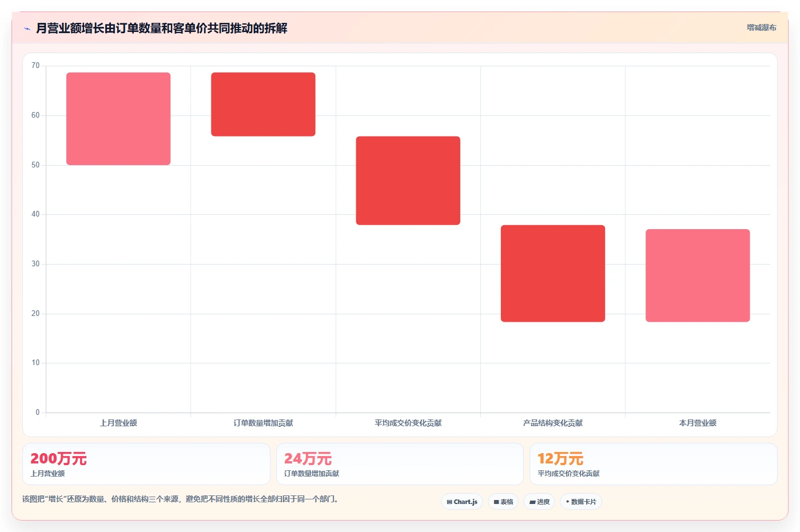Click the x-axis label 上月营业额
The width and height of the screenshot is (800, 532).
[118, 423]
